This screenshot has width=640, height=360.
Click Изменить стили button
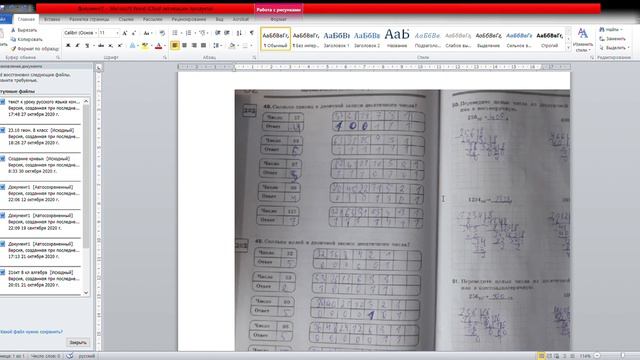click(x=582, y=40)
